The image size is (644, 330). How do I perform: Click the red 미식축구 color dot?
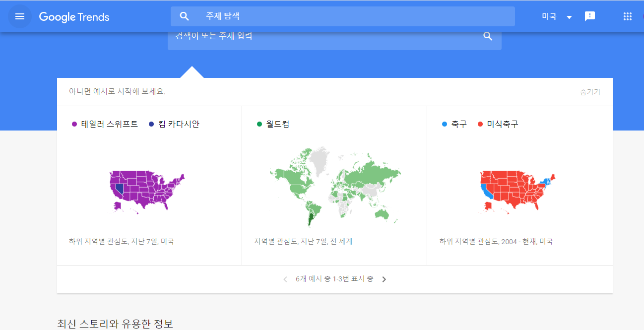tap(480, 124)
